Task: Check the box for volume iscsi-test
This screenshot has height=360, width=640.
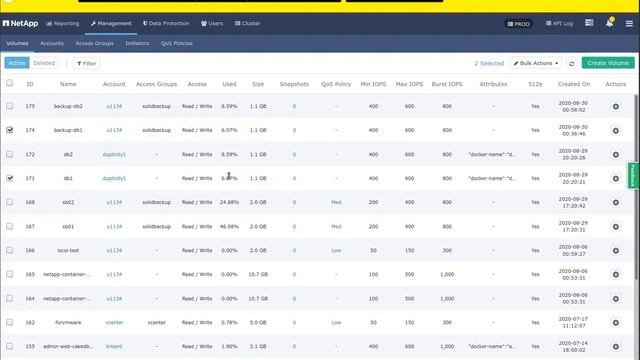Action: (x=9, y=250)
